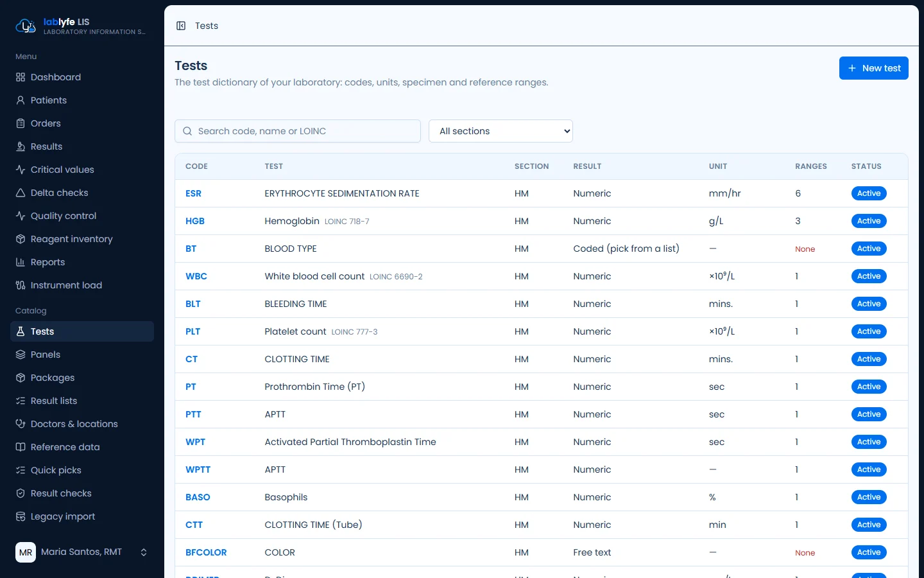Click the "LOINC 718-7" label
Image resolution: width=924 pixels, height=578 pixels.
tap(347, 222)
